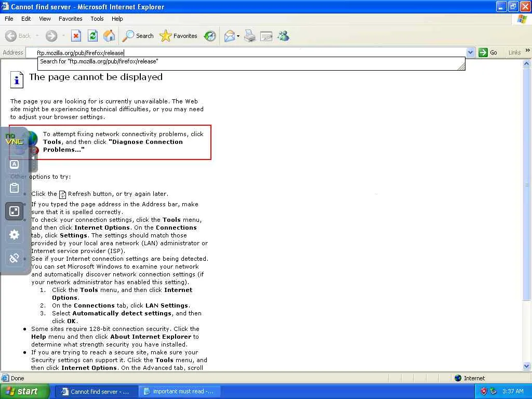Open the noVNC clipboard icon
This screenshot has width=532, height=399.
(x=14, y=188)
